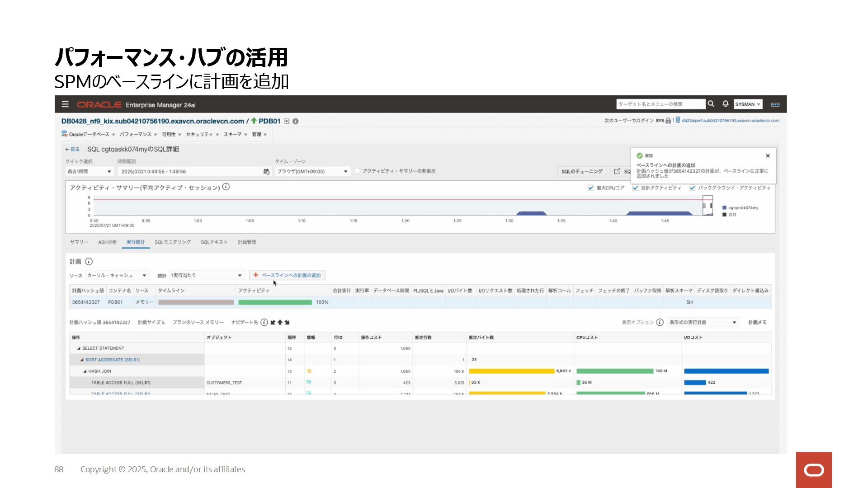Click ベースラインへの計画の追加 button
The width and height of the screenshot is (868, 488).
tap(287, 275)
